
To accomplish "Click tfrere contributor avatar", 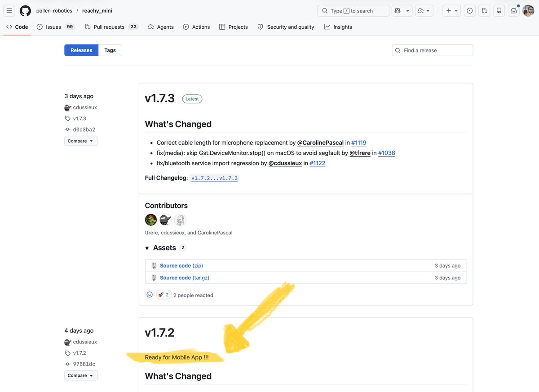I will point(151,220).
